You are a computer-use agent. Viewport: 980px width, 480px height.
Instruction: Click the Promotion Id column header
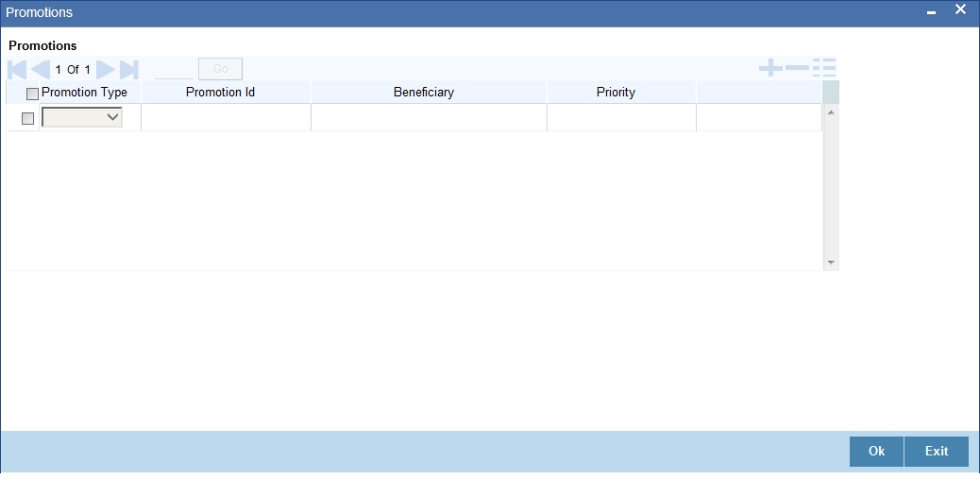221,93
